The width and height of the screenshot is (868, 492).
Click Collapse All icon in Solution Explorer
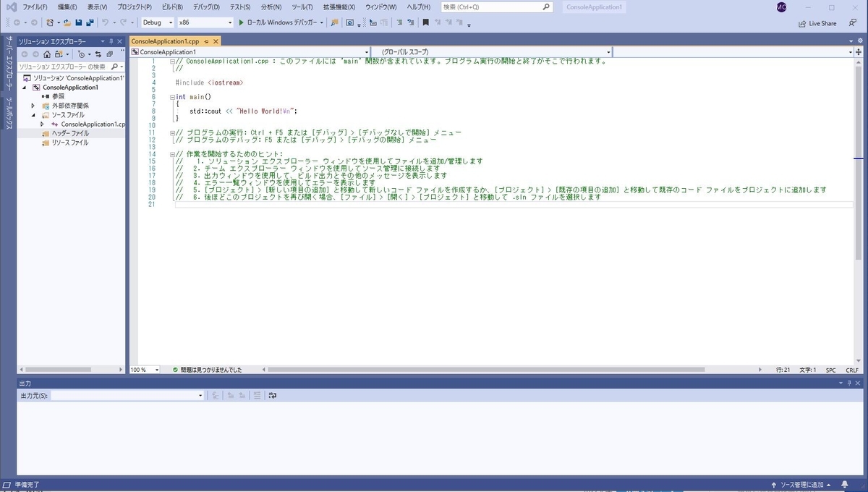[x=109, y=54]
